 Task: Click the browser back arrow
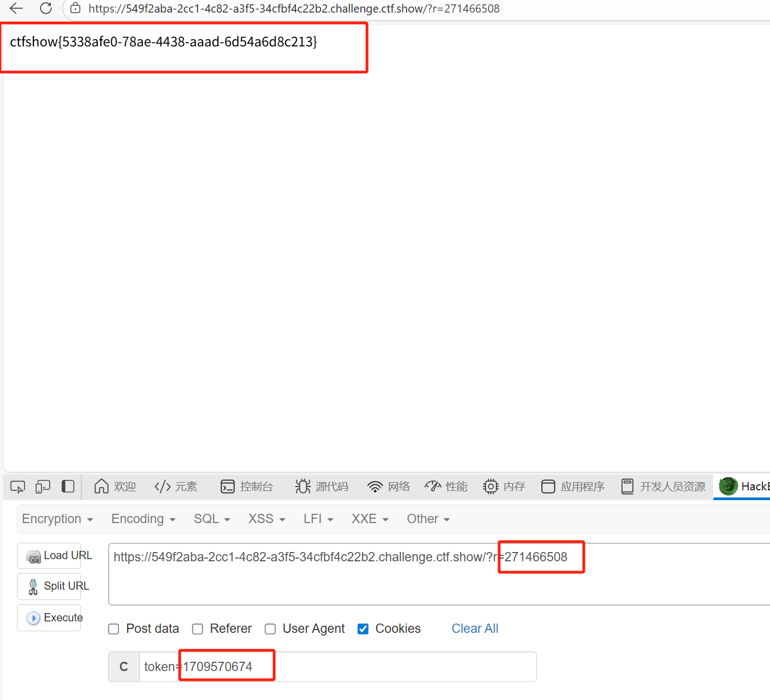pyautogui.click(x=16, y=8)
